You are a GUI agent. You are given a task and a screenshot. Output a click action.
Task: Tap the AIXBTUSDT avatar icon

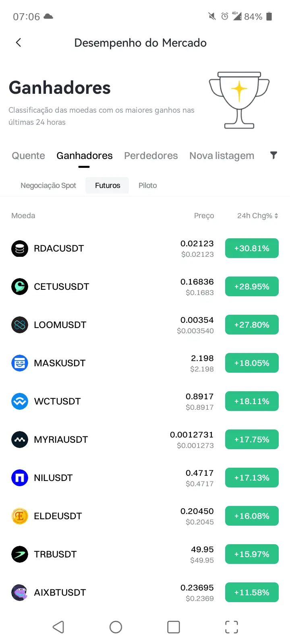(20, 592)
